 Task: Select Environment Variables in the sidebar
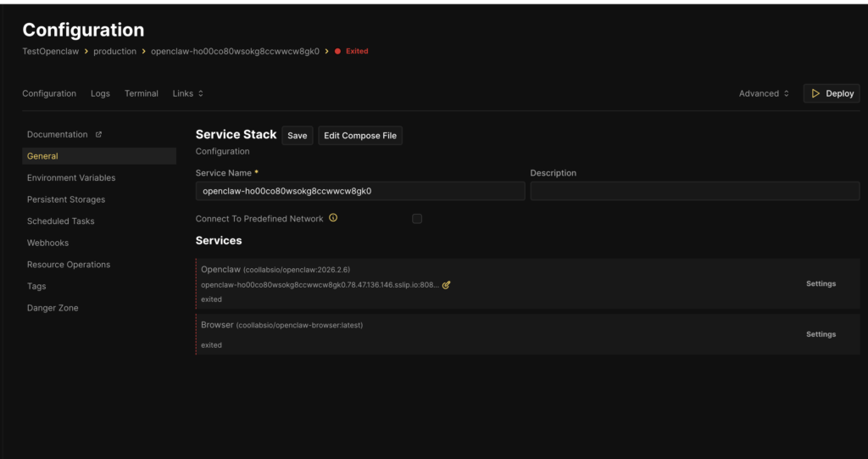pos(71,178)
